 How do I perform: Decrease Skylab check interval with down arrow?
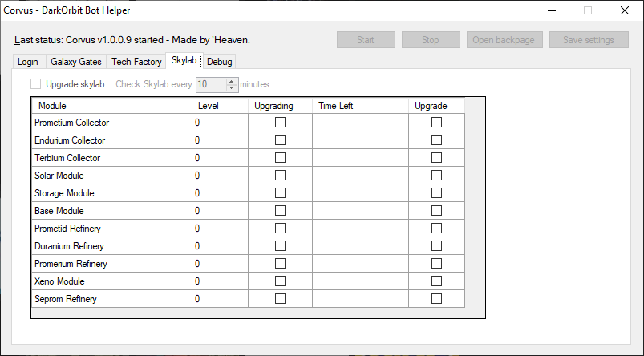232,88
